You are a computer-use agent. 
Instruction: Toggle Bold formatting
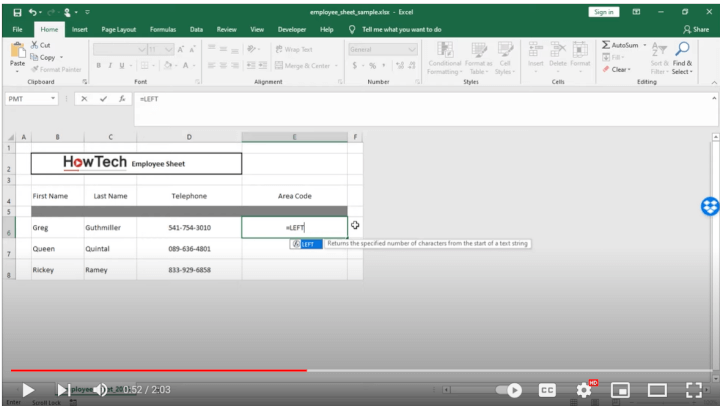98,66
